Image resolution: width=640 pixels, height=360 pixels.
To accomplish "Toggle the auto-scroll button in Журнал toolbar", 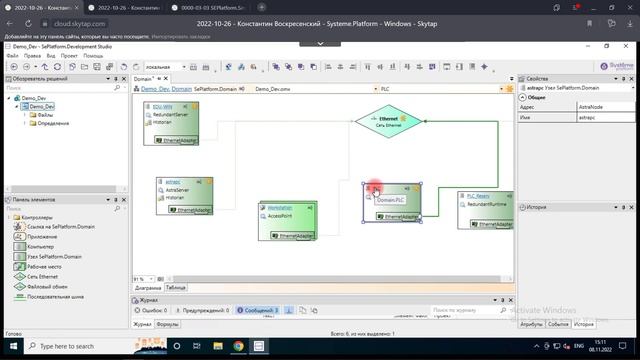I will (x=289, y=310).
